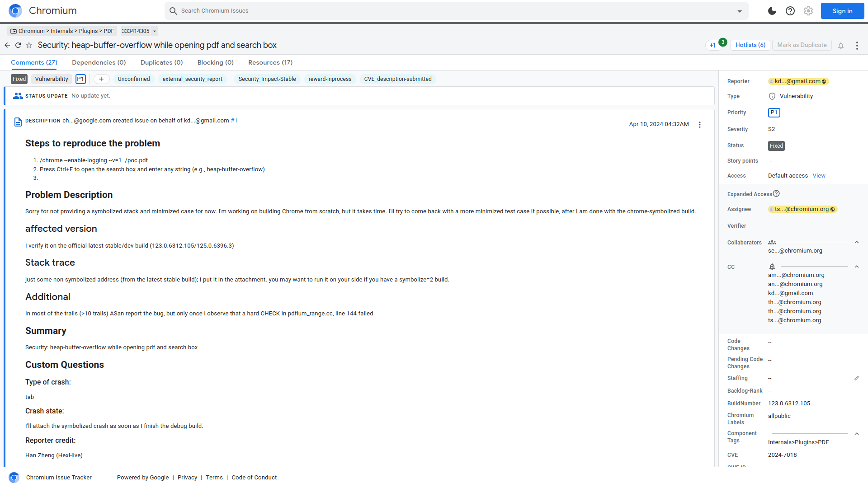
Task: Open description comment options menu
Action: pyautogui.click(x=700, y=125)
